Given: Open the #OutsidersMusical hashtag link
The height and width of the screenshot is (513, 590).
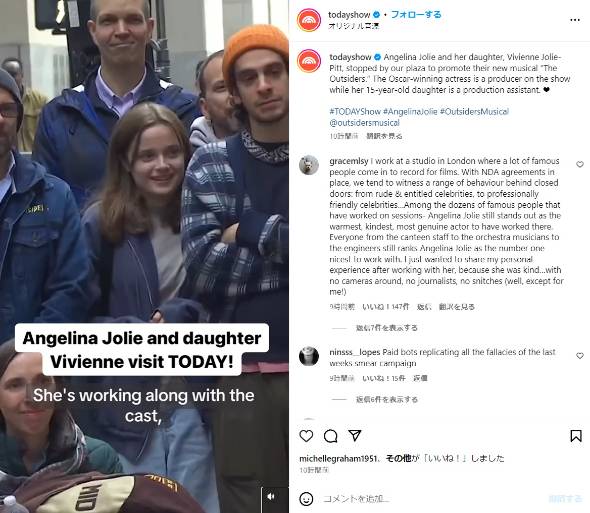Looking at the screenshot, I should point(474,111).
